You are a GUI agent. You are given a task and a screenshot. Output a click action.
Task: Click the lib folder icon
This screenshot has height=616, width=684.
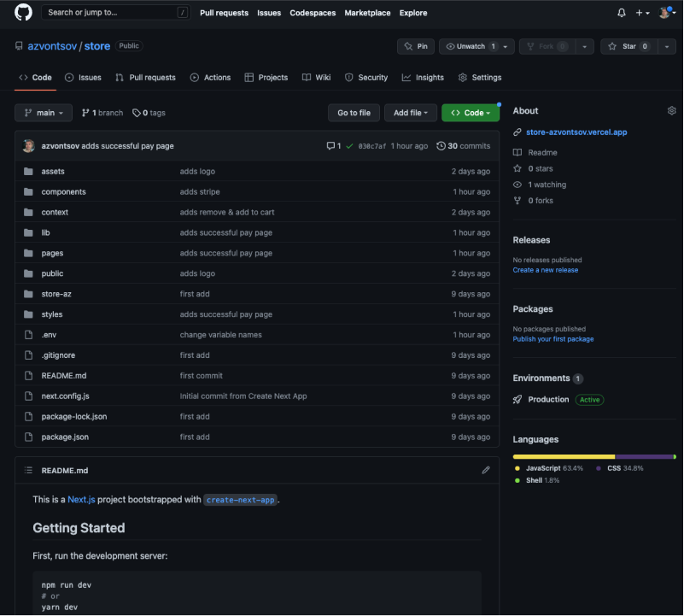28,232
